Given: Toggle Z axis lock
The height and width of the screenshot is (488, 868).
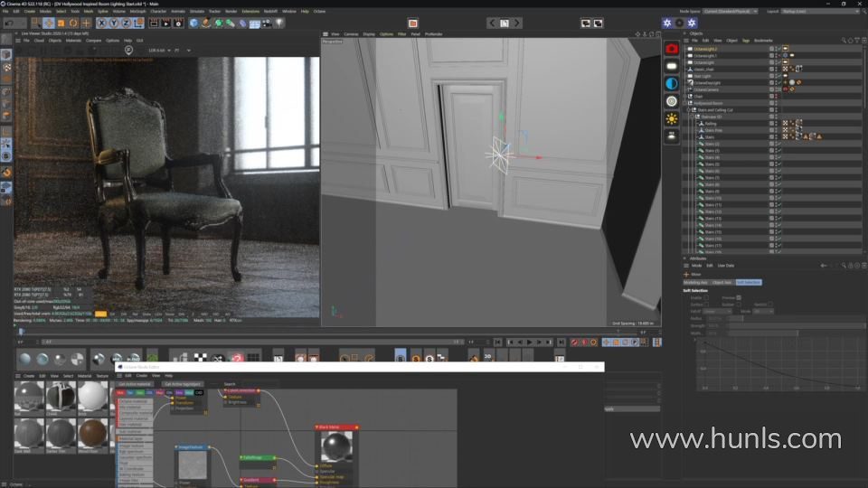Looking at the screenshot, I should (x=126, y=23).
